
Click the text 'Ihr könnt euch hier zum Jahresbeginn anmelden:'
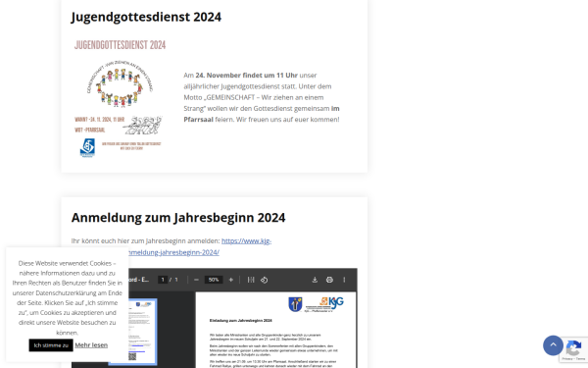(145, 241)
